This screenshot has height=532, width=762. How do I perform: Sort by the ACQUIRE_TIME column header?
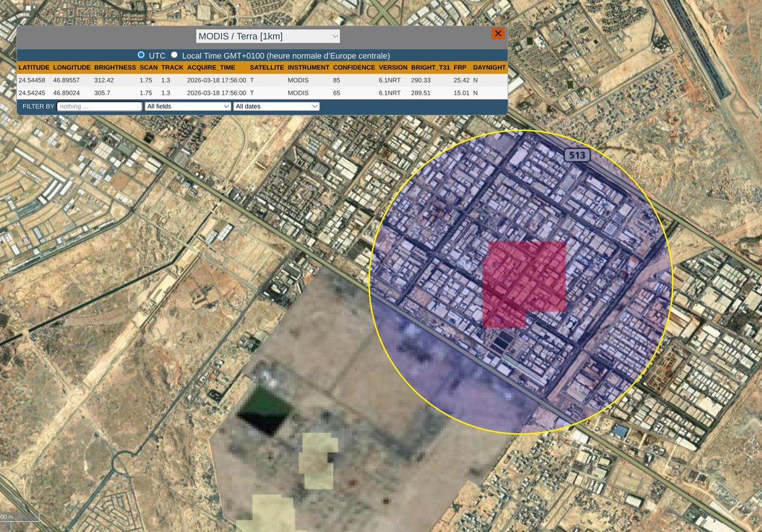point(211,67)
